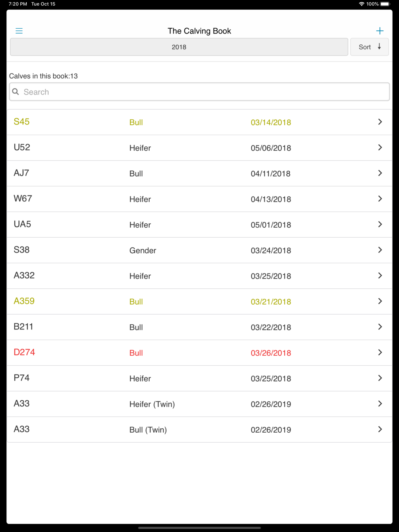
Task: Select the S38 Gender row
Action: pos(142,250)
